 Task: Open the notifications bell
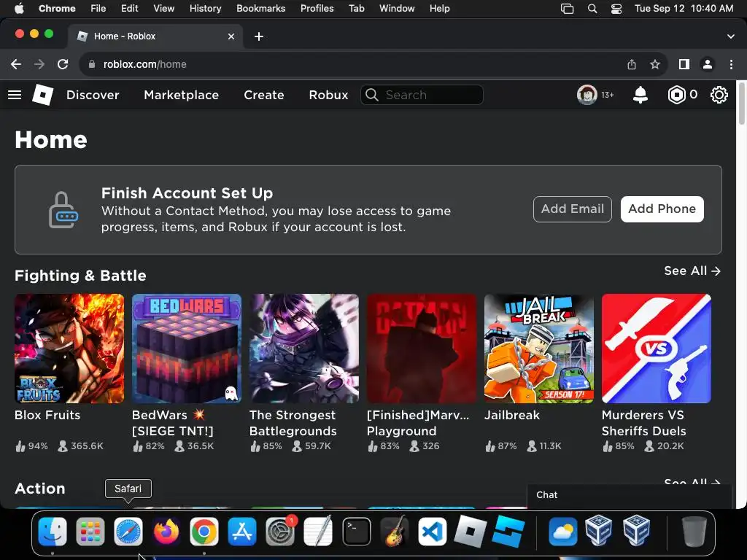pyautogui.click(x=640, y=95)
